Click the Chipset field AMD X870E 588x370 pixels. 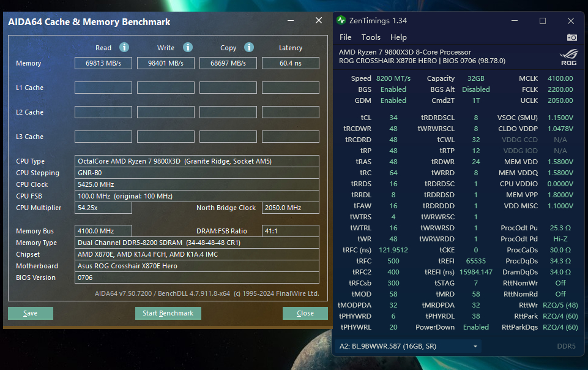pos(197,254)
